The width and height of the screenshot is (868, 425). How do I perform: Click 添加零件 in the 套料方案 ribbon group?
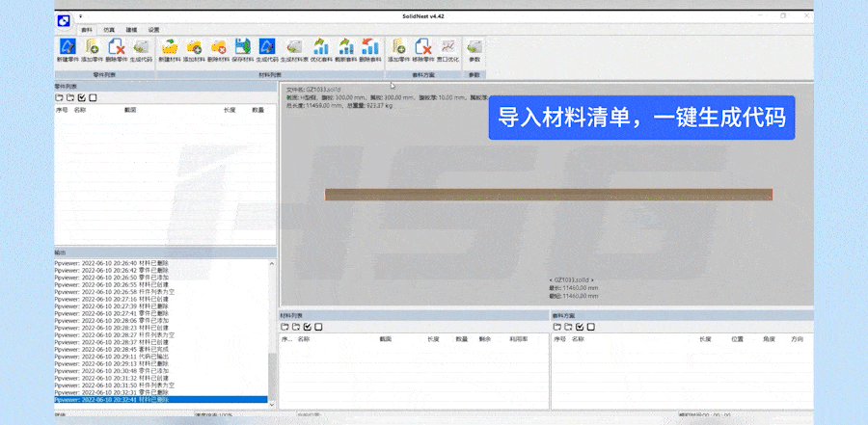398,49
